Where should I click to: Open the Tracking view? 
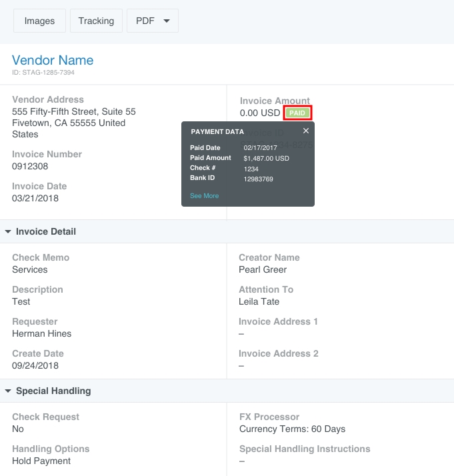(96, 21)
